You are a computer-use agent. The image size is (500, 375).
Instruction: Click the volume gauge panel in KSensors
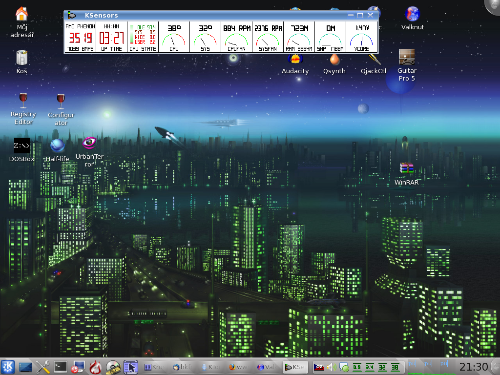[362, 37]
